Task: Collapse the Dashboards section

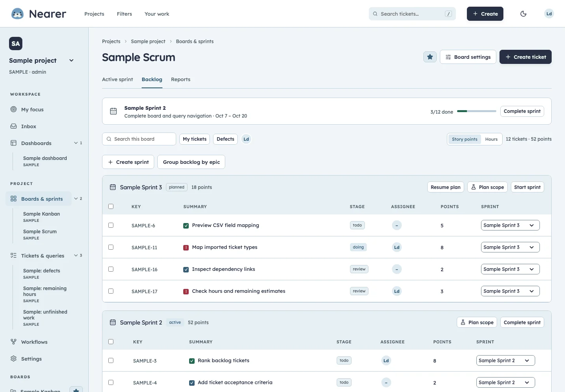Action: coord(78,143)
